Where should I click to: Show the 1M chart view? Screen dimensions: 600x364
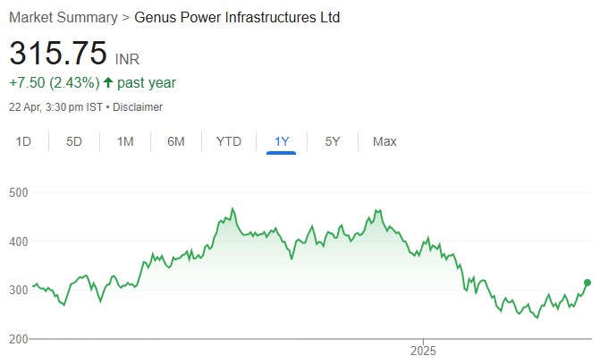click(125, 141)
